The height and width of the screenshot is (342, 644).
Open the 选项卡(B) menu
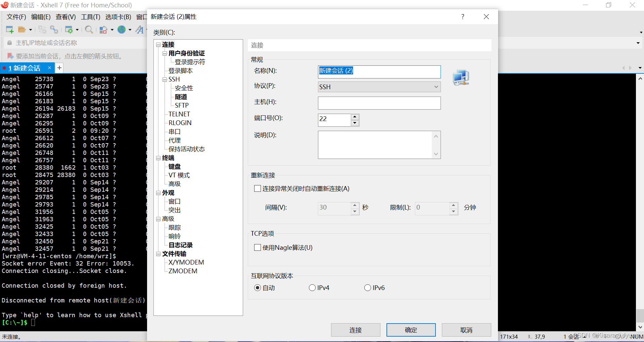tap(118, 17)
